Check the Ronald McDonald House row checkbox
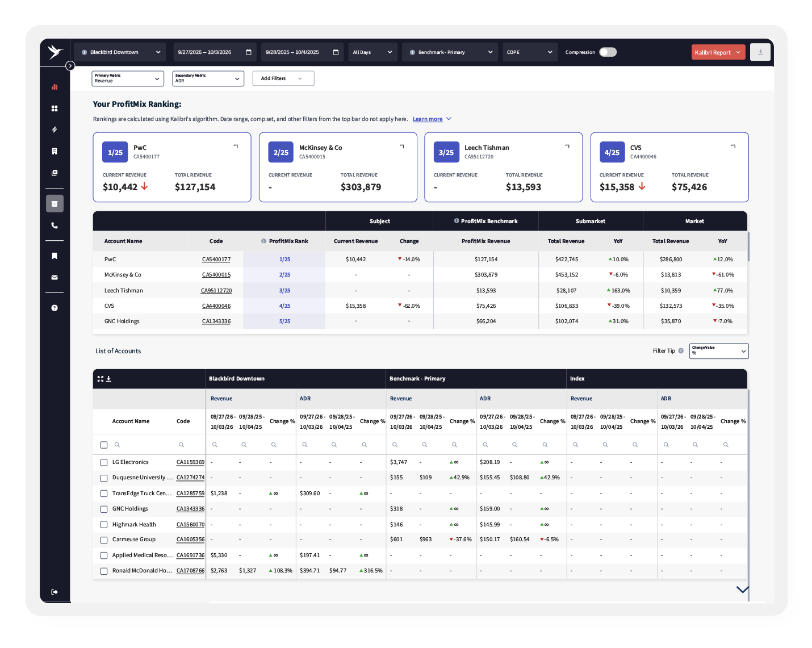Screen dimensions: 812x648 (x=104, y=571)
